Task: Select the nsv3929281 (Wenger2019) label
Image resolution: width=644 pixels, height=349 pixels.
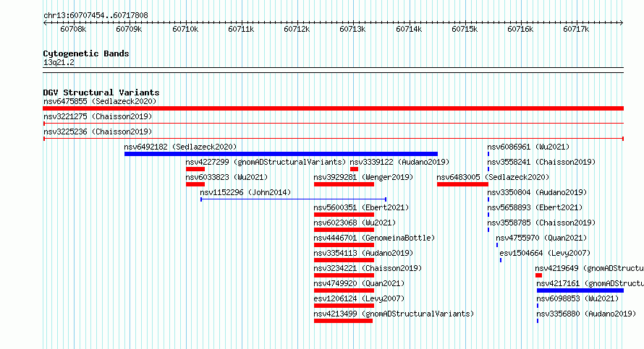Action: coord(363,177)
